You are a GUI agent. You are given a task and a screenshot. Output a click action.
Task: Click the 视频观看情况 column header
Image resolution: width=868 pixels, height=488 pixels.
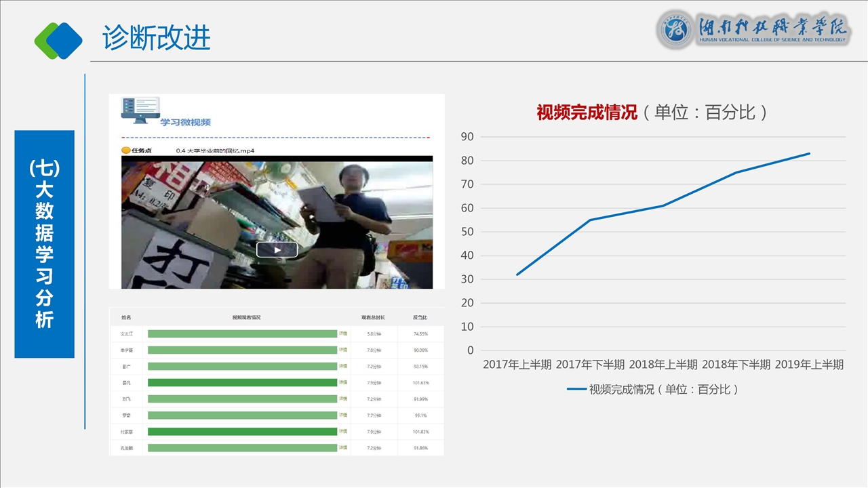click(246, 317)
